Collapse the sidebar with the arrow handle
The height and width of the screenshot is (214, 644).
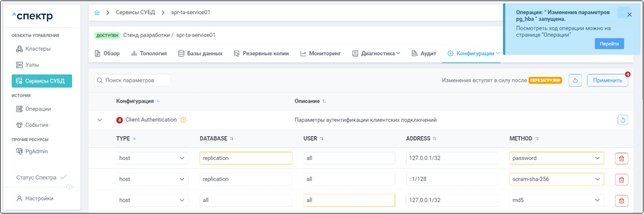[69, 187]
